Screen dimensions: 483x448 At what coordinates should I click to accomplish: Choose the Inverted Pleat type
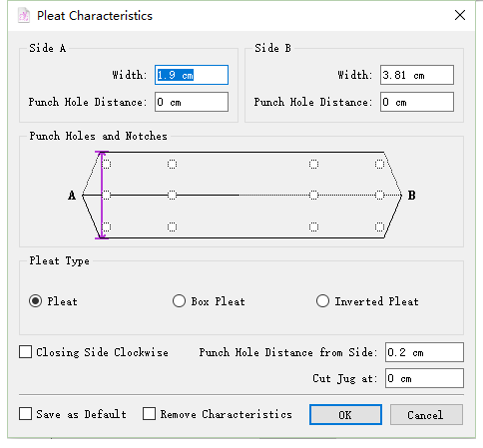tap(322, 301)
